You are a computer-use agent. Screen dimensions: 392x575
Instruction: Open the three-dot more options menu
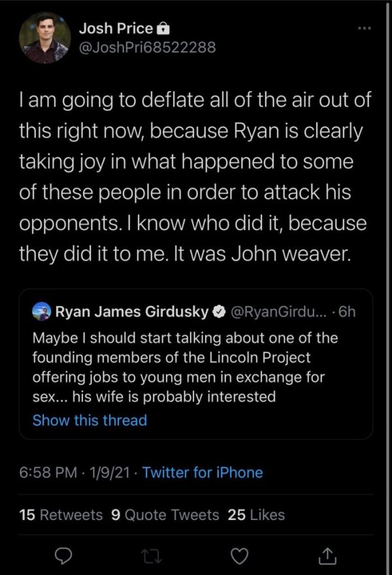(x=363, y=29)
